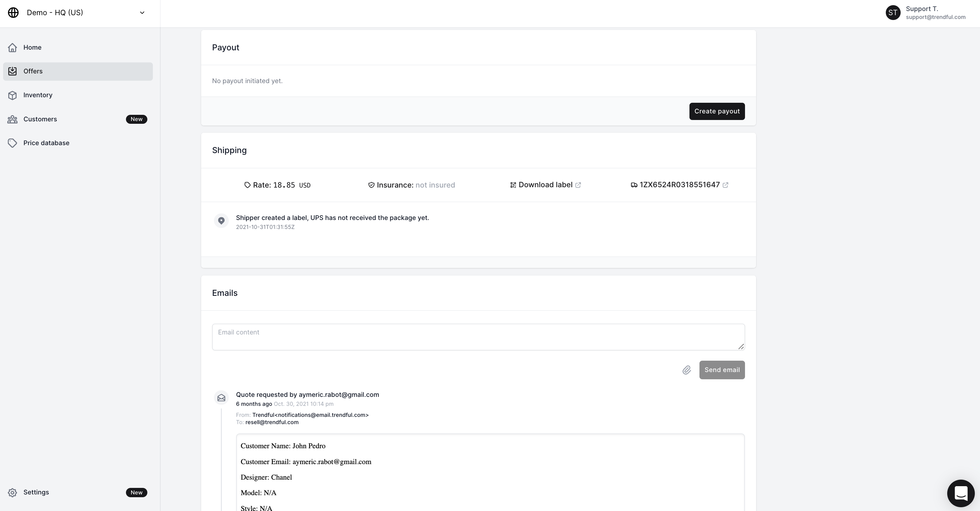Click the Inventory cube icon
Image resolution: width=980 pixels, height=511 pixels.
tap(12, 95)
